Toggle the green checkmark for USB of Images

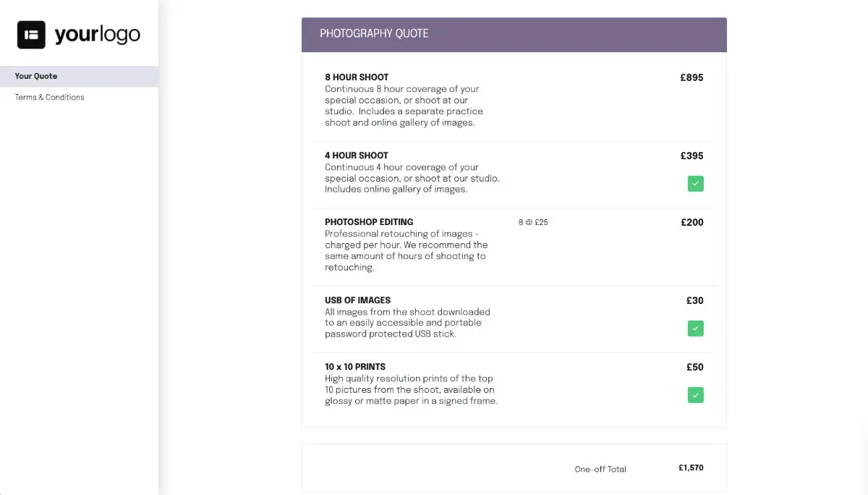click(695, 328)
